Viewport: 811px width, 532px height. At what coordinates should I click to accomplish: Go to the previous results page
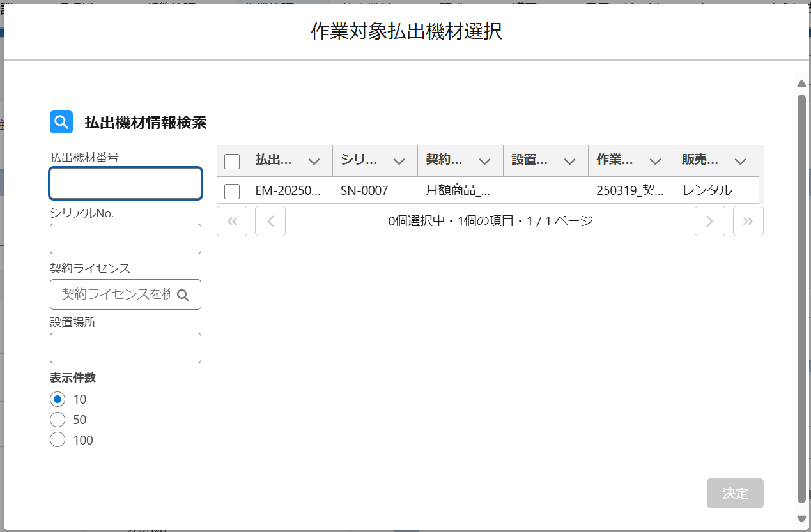[x=270, y=221]
